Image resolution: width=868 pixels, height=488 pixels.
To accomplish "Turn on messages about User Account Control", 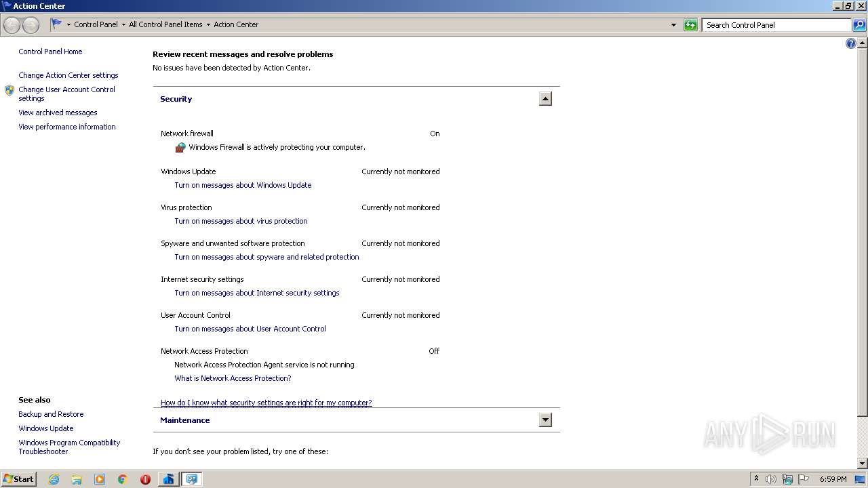I will coord(250,329).
